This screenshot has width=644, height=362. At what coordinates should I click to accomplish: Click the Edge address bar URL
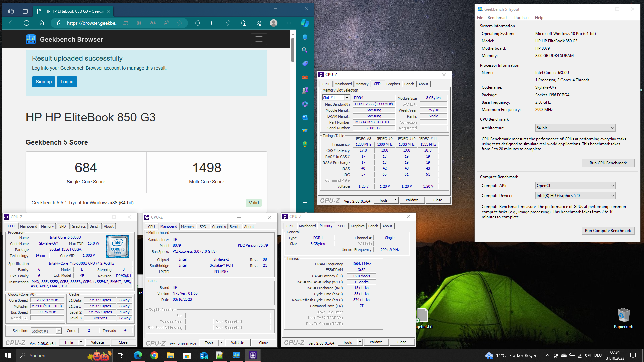93,23
